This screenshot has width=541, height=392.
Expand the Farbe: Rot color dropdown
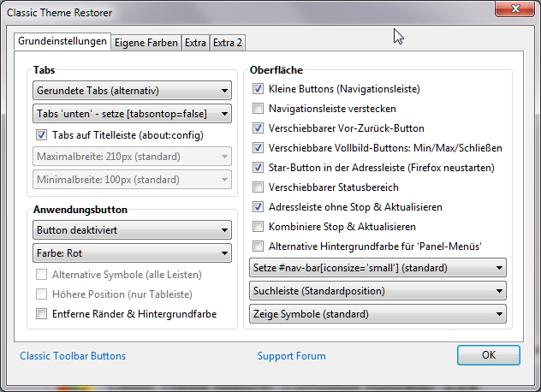[x=133, y=253]
